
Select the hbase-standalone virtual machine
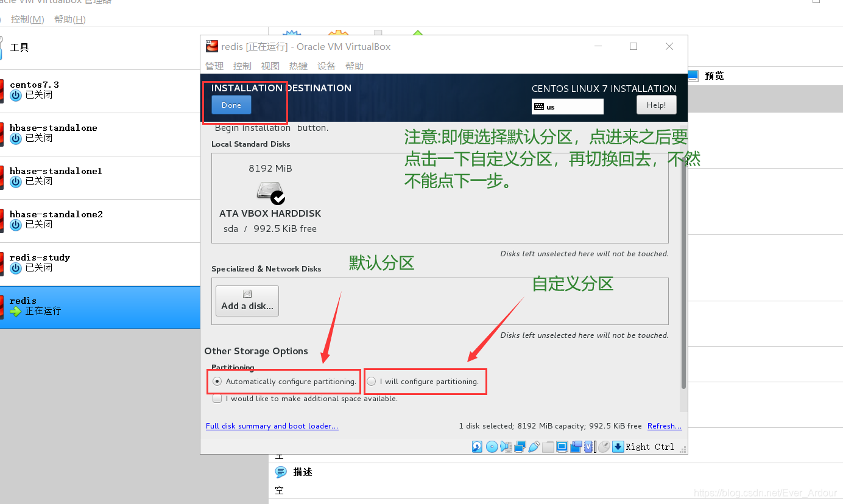point(100,135)
